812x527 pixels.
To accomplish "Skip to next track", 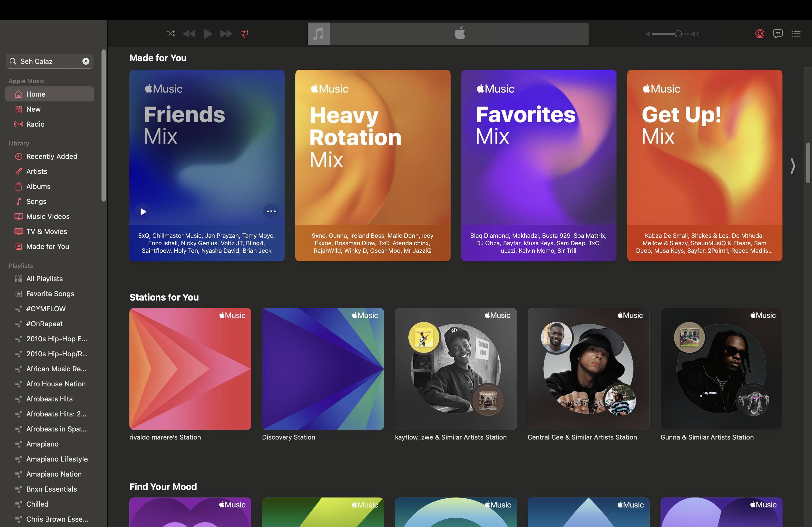I will pyautogui.click(x=226, y=33).
